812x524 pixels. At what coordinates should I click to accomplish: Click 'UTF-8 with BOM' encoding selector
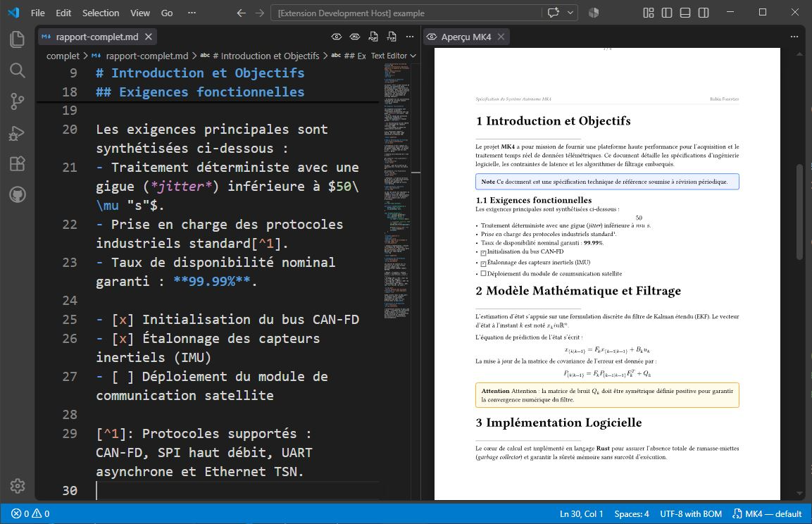(691, 513)
